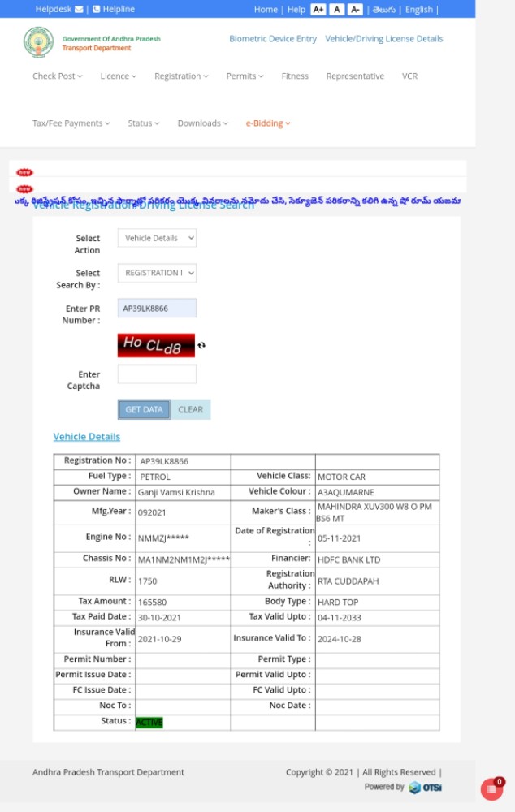Open the Representative menu item
The height and width of the screenshot is (812, 515).
356,76
